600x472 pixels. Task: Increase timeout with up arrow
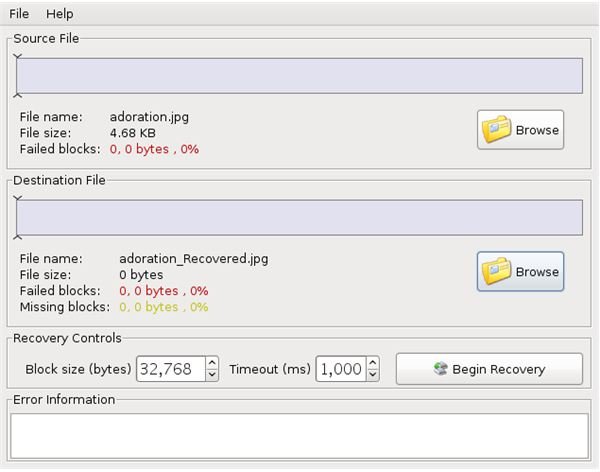(x=373, y=362)
